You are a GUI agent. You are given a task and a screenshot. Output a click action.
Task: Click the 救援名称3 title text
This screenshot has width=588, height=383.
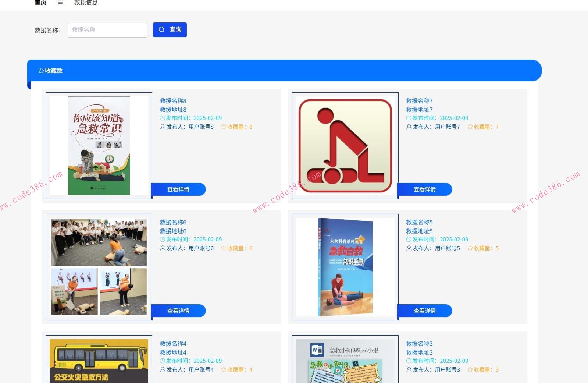pyautogui.click(x=419, y=344)
